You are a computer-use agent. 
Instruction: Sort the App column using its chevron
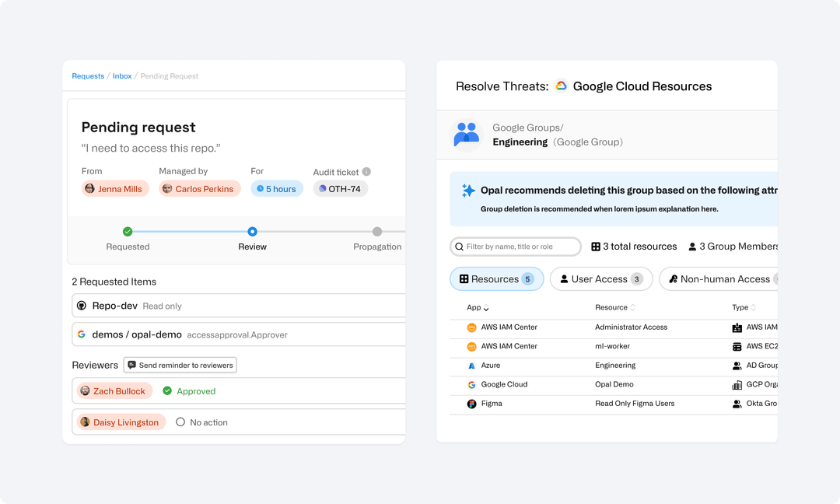pos(485,308)
